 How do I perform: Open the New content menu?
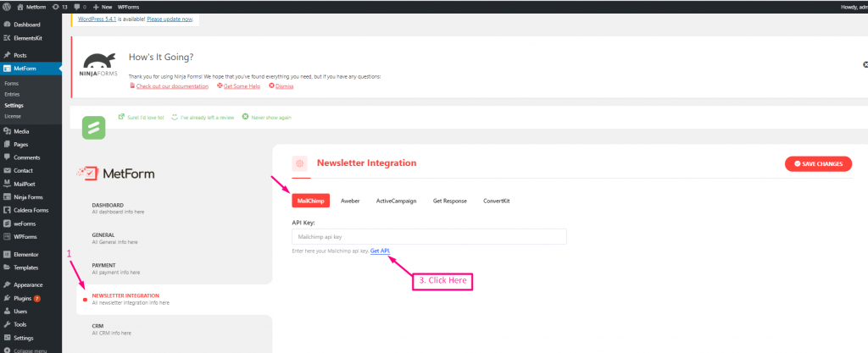coord(103,7)
